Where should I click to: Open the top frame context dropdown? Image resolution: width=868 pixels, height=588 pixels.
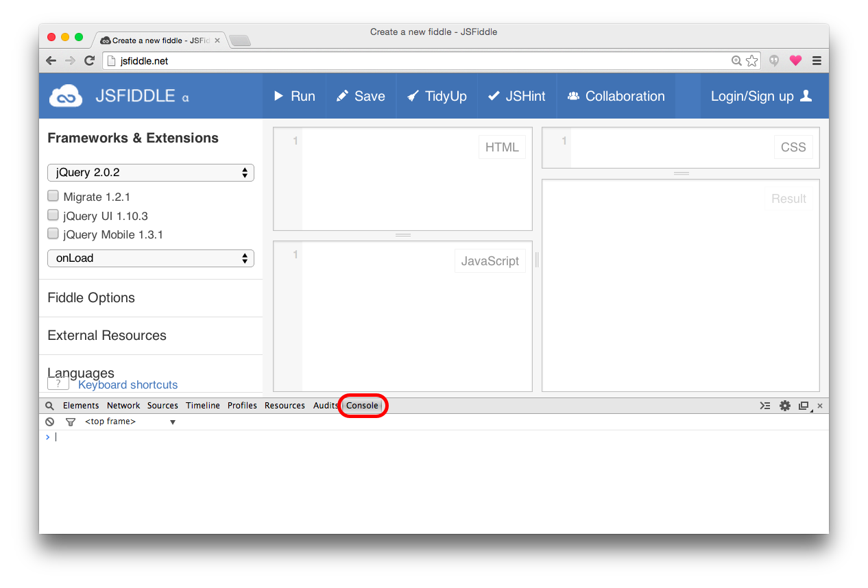[130, 421]
